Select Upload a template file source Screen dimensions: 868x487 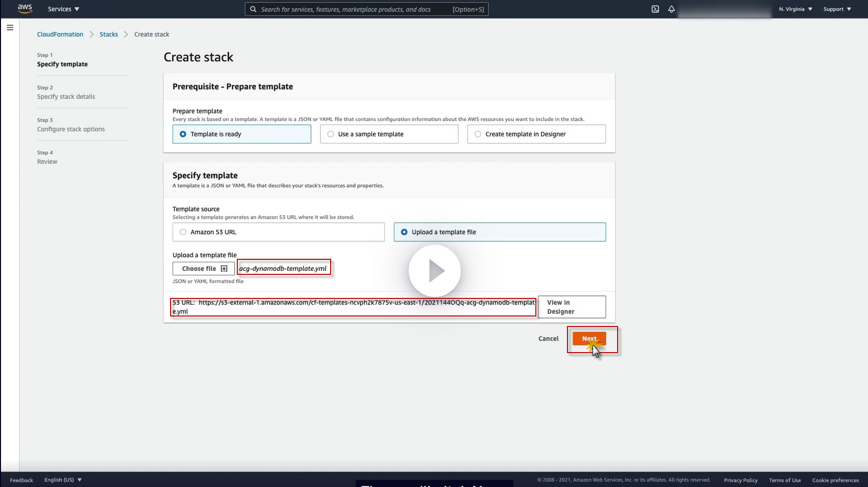click(500, 232)
